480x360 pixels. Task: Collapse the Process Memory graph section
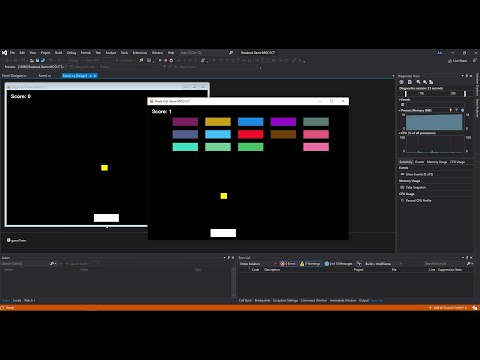(400, 110)
